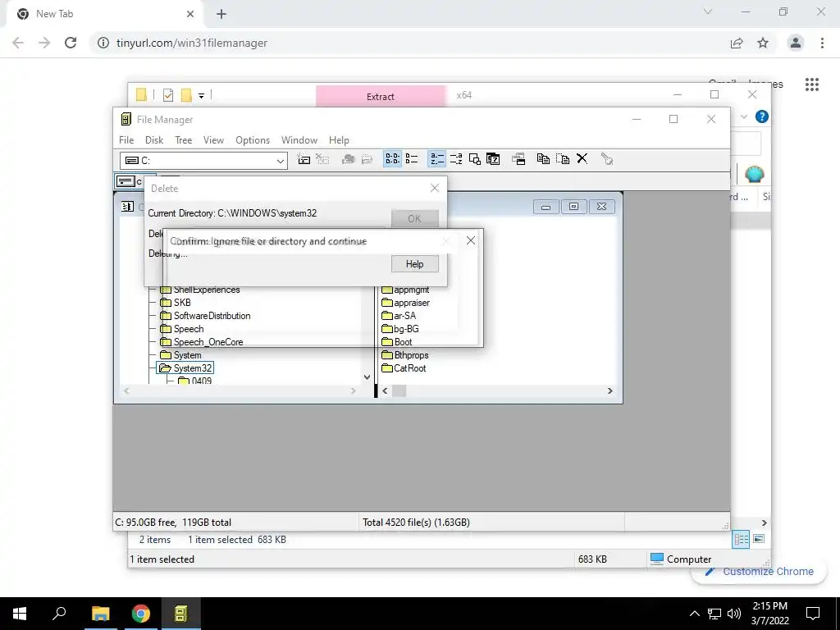Toggle the Name-only view toolbar button
Screen dimensions: 840x630
[392, 159]
